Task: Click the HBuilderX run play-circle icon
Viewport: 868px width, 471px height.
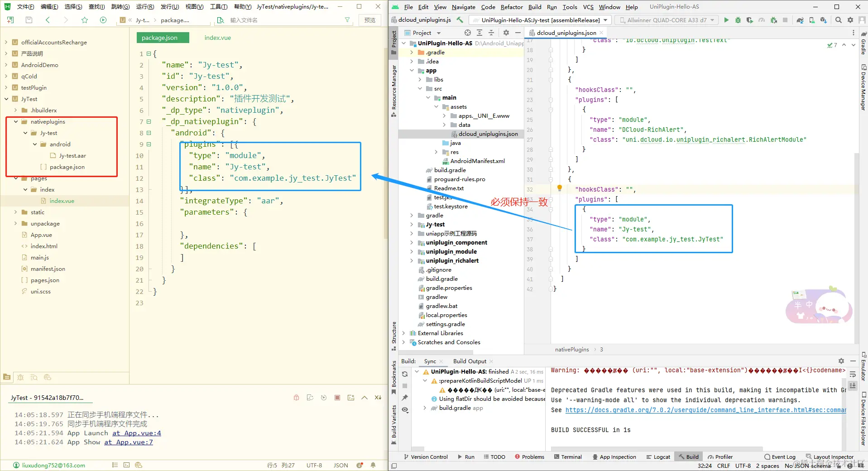Action: [x=103, y=20]
